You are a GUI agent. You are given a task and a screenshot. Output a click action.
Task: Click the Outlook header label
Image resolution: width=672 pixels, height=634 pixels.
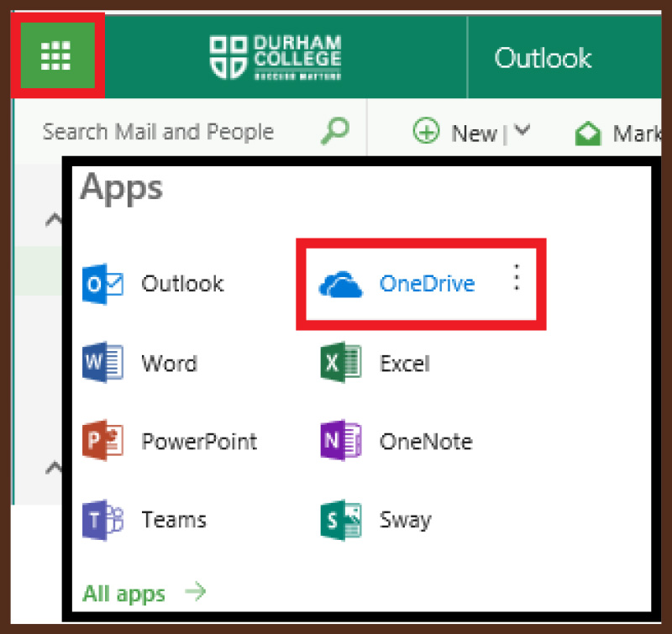(x=543, y=58)
